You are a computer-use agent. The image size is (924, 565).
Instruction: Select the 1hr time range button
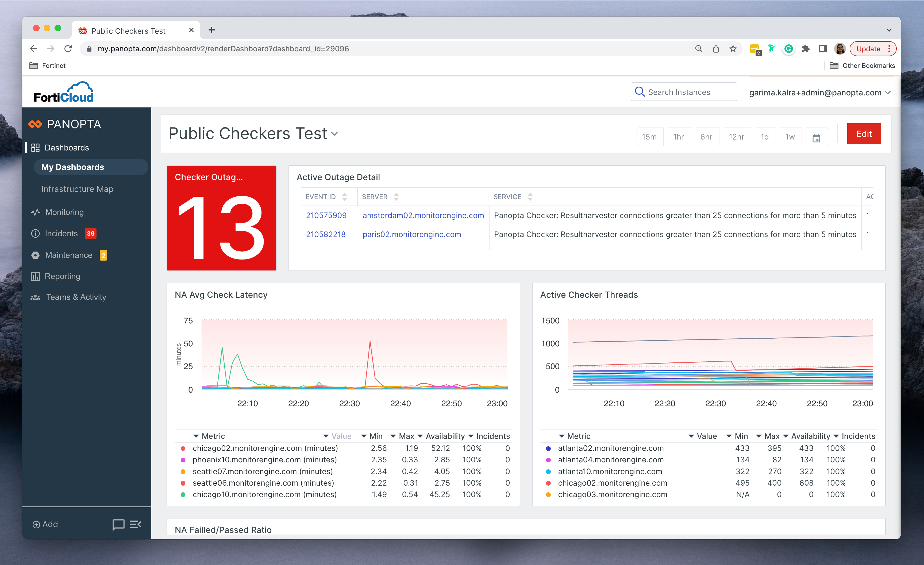pos(678,137)
